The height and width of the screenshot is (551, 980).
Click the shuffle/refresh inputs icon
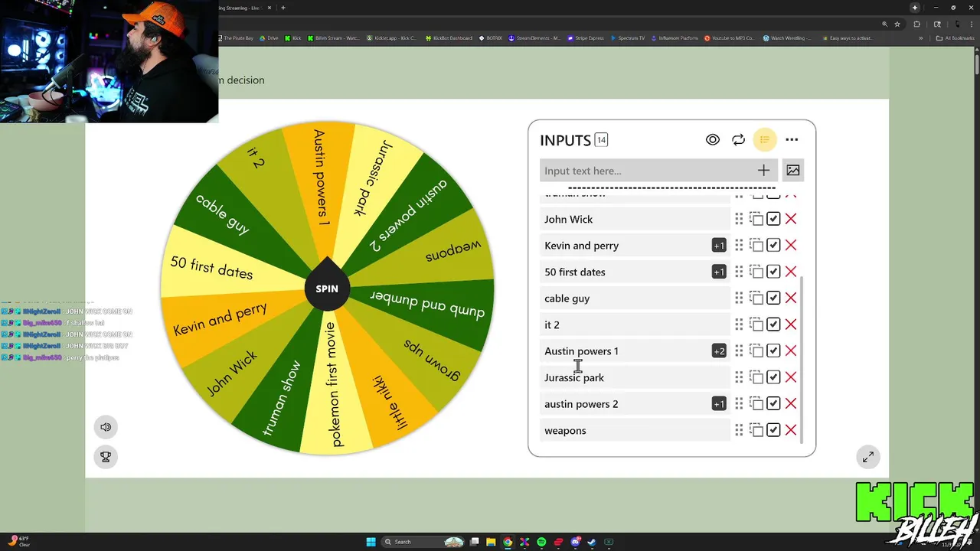click(738, 140)
